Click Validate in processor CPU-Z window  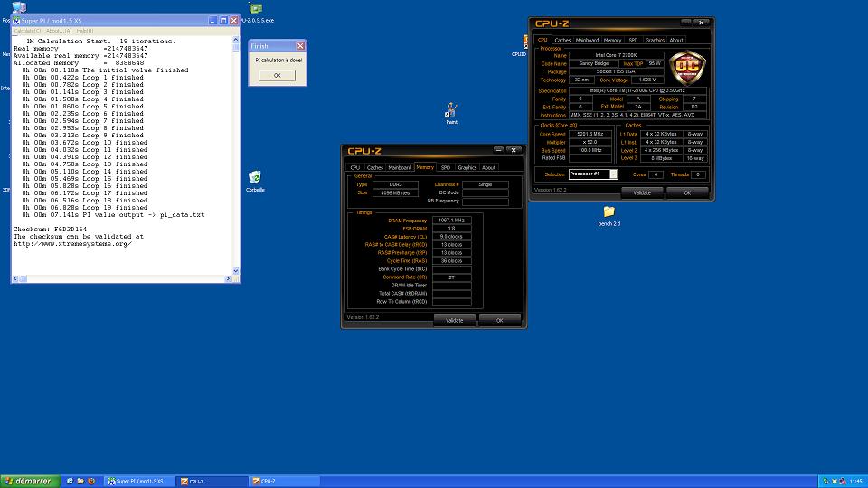pos(642,192)
